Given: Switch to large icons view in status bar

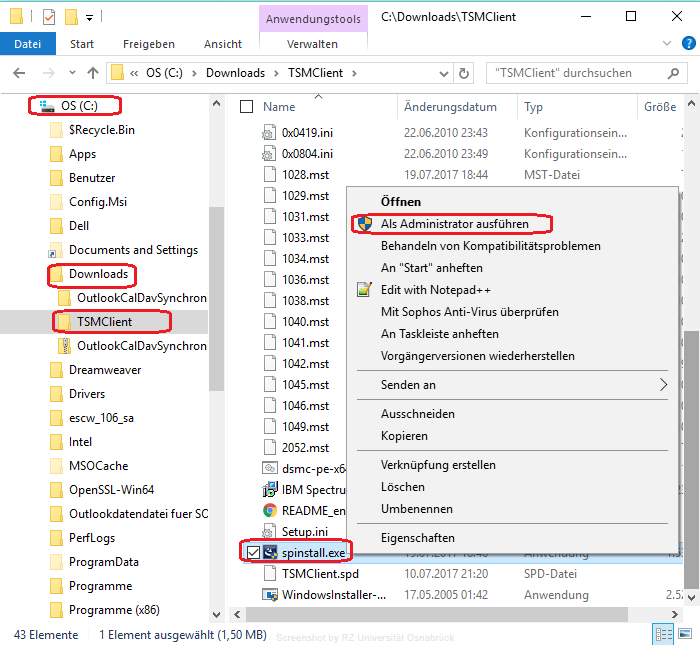Looking at the screenshot, I should click(x=684, y=634).
